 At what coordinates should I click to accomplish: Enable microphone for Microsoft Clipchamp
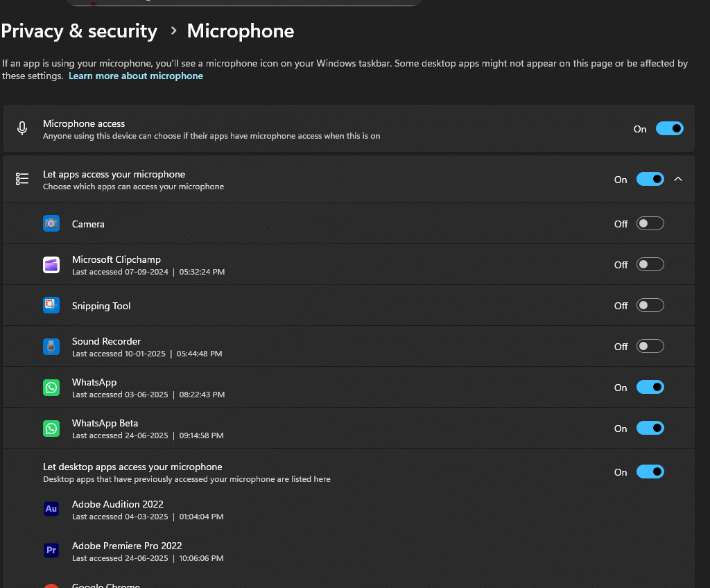(650, 265)
